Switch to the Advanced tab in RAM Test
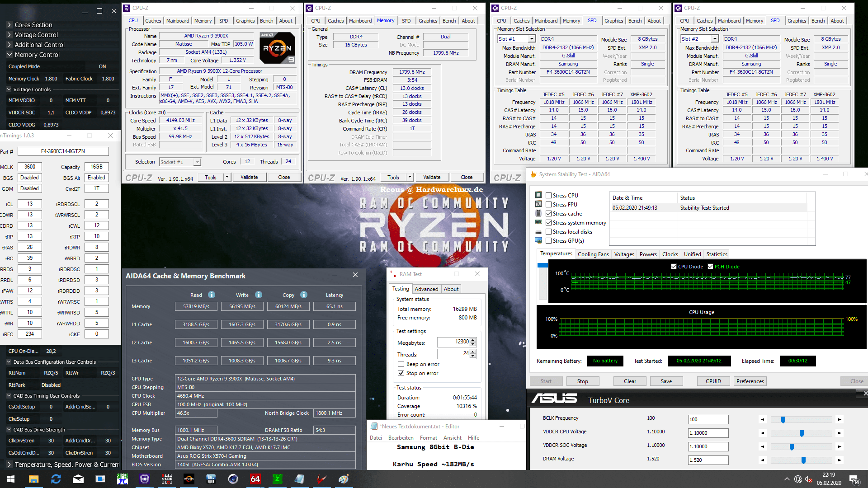This screenshot has width=868, height=488. coord(426,289)
